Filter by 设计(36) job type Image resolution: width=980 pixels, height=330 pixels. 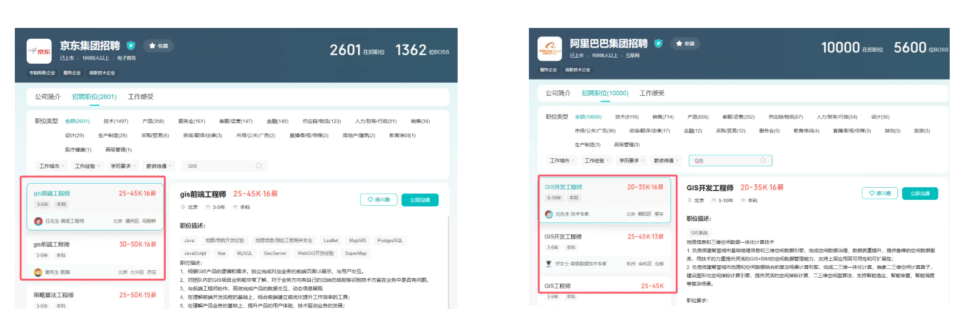[x=881, y=117]
